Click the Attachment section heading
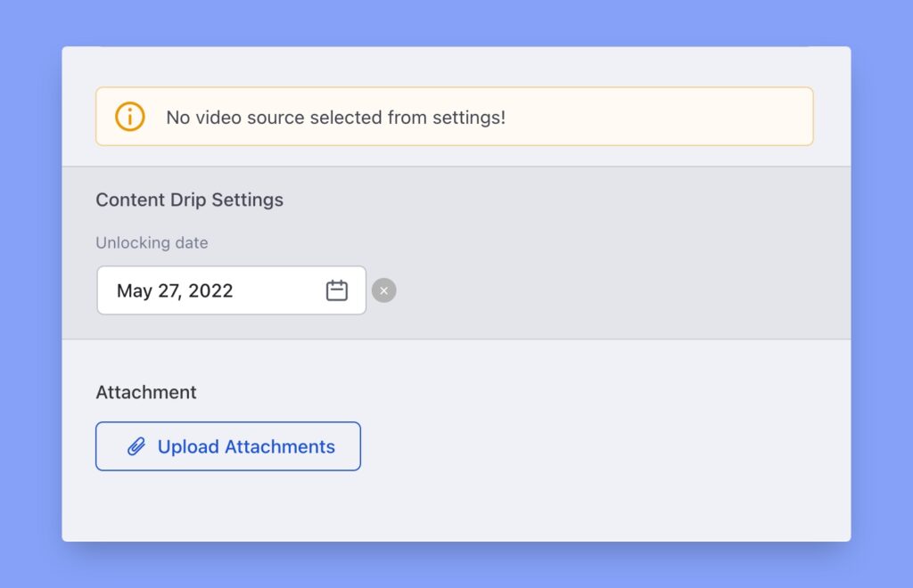This screenshot has height=588, width=913. click(x=145, y=392)
